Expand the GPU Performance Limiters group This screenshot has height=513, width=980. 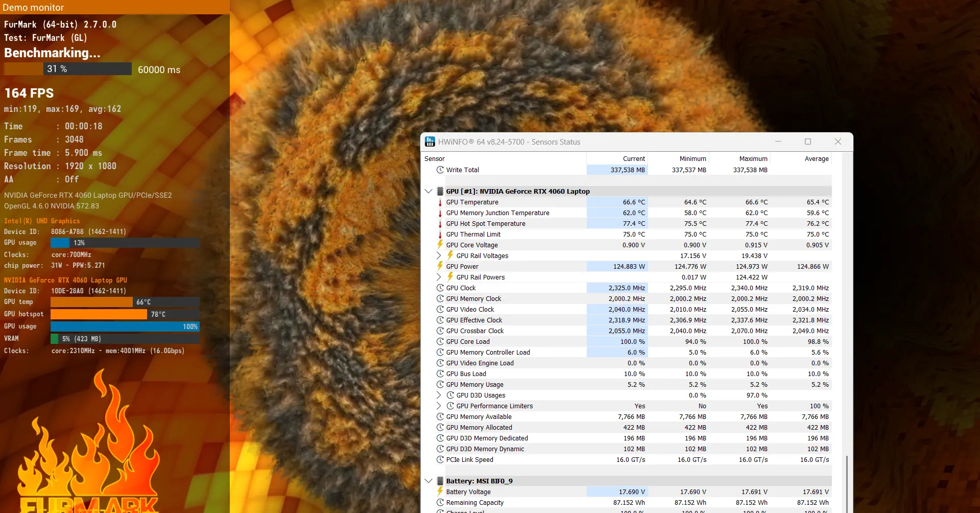(439, 406)
